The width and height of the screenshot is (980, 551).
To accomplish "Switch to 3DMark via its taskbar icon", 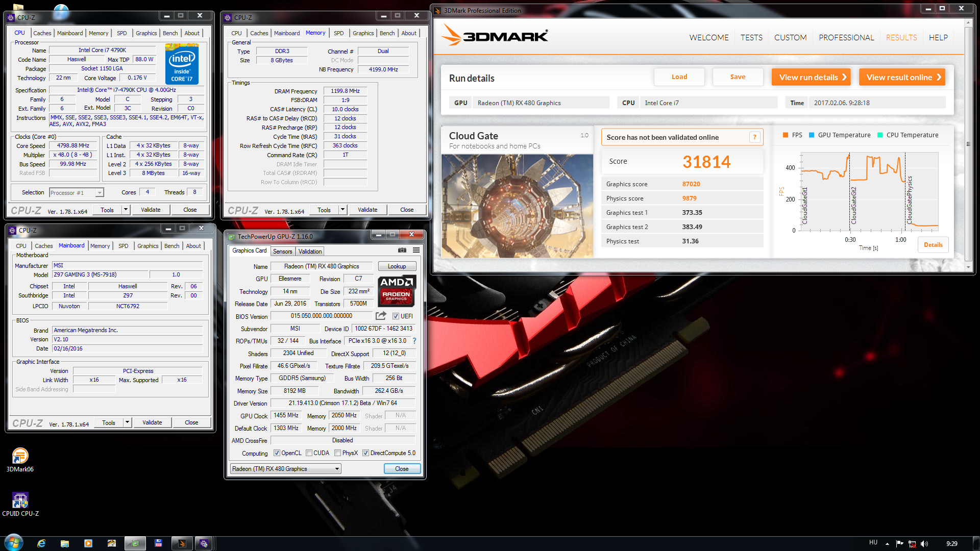I will (182, 543).
